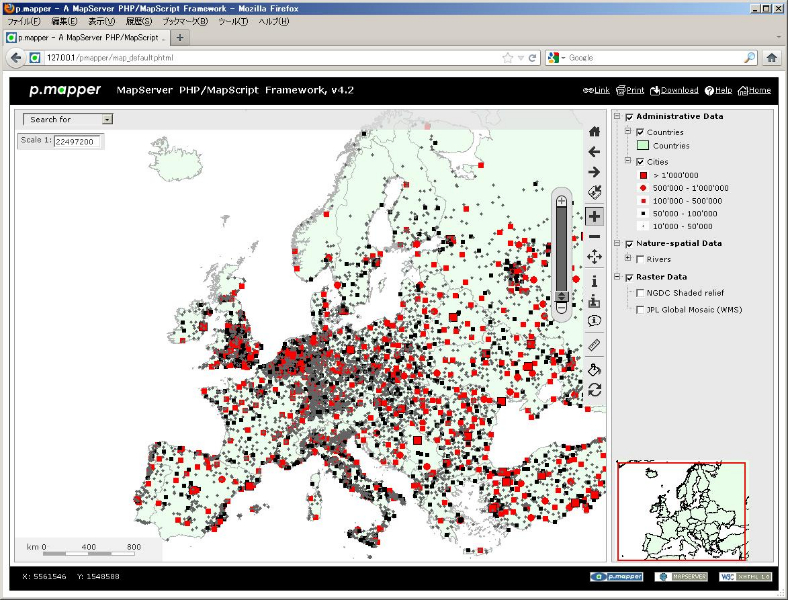The width and height of the screenshot is (788, 600).
Task: Activate the Pan tool
Action: point(594,257)
